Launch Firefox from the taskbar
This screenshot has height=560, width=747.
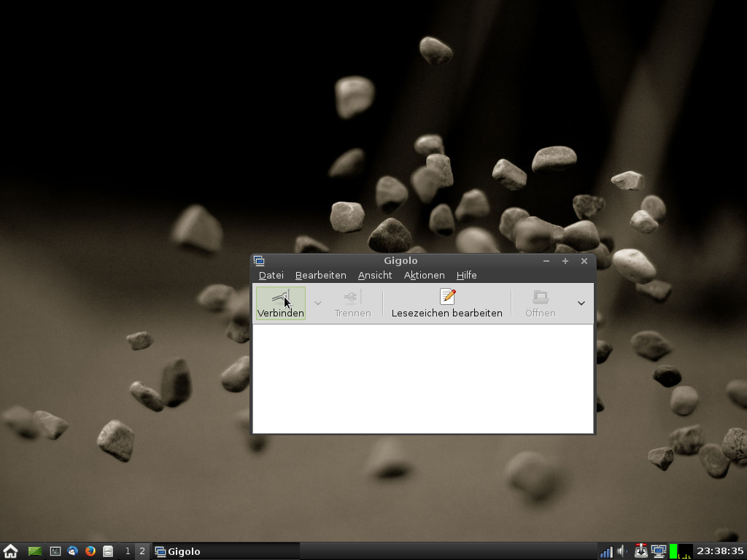click(x=90, y=551)
